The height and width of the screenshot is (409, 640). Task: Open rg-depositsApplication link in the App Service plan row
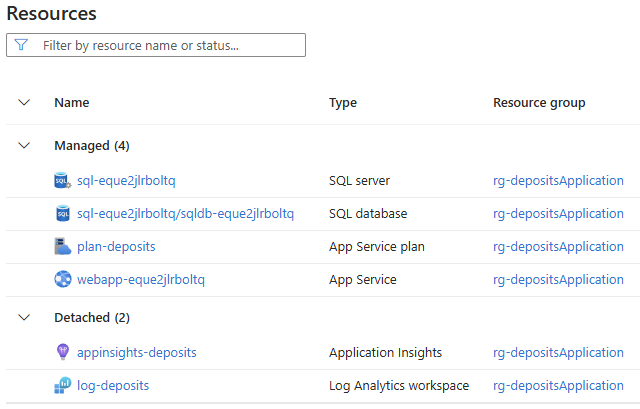pos(558,247)
